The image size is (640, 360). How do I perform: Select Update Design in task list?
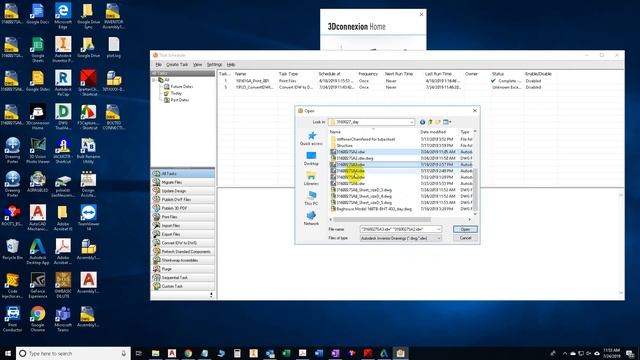click(183, 191)
